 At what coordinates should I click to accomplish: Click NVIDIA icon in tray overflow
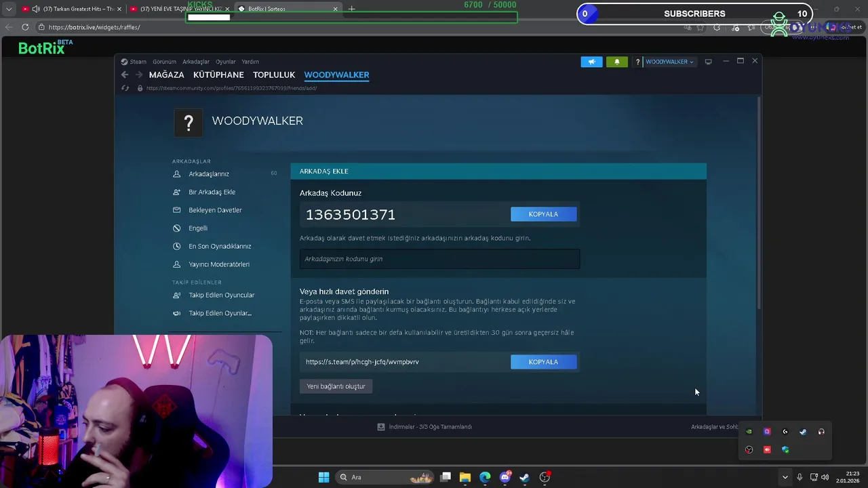pyautogui.click(x=749, y=432)
